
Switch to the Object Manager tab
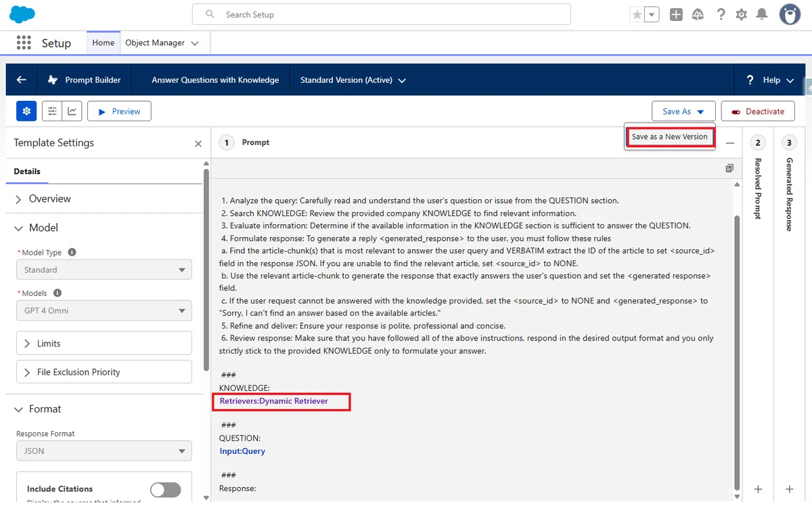162,43
